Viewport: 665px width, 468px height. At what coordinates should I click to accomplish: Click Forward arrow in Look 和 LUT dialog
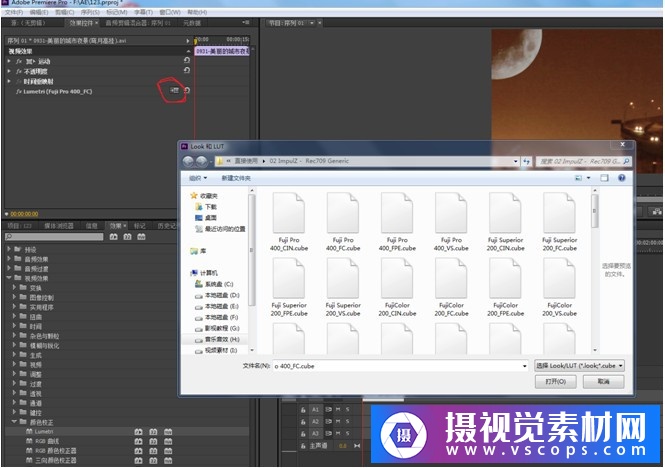pos(201,161)
